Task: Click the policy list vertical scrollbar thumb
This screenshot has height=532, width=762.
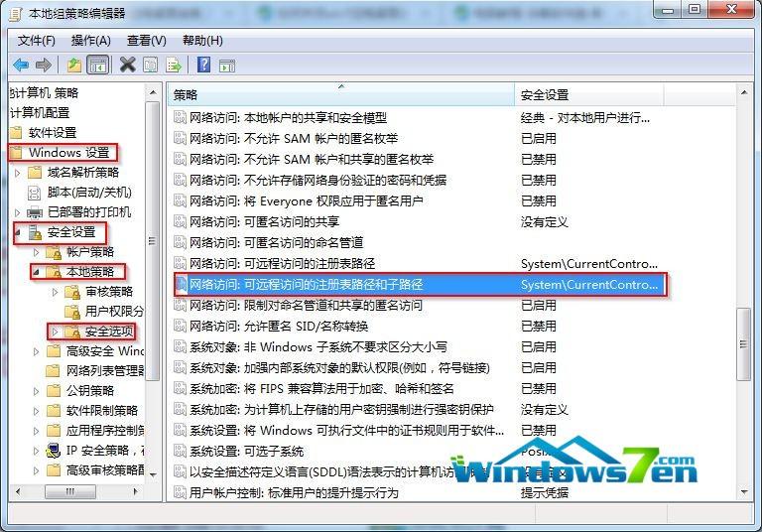Action: pos(743,344)
